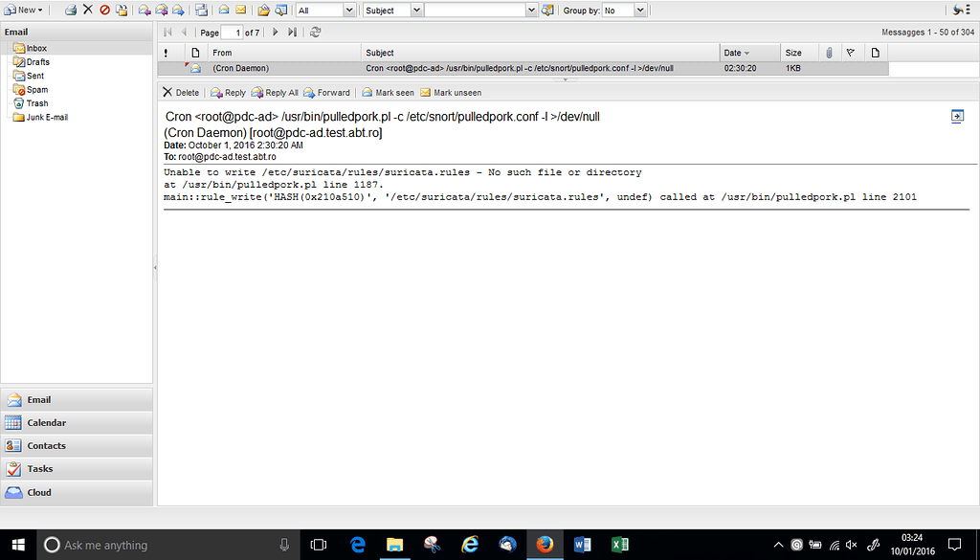The image size is (980, 560).
Task: Click Mark unseen in preview toolbar
Action: (451, 93)
